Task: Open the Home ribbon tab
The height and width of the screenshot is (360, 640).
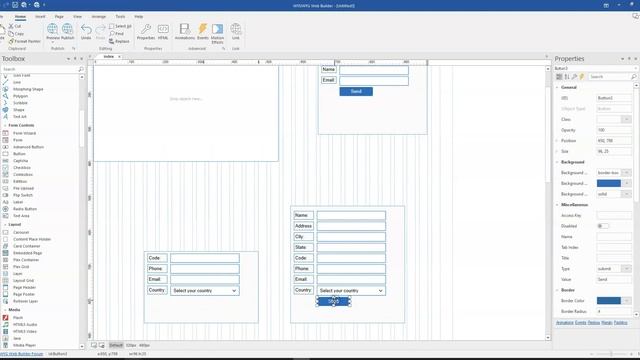Action: (20, 17)
